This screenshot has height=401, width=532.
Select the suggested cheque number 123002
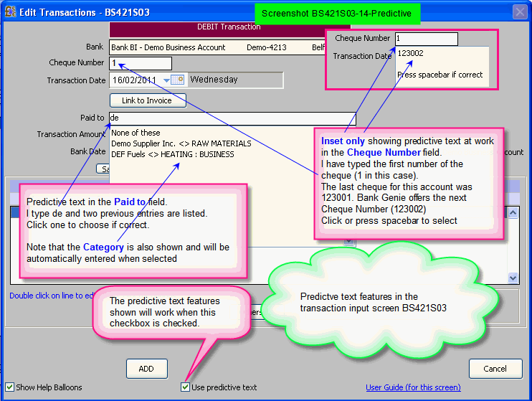pos(411,53)
